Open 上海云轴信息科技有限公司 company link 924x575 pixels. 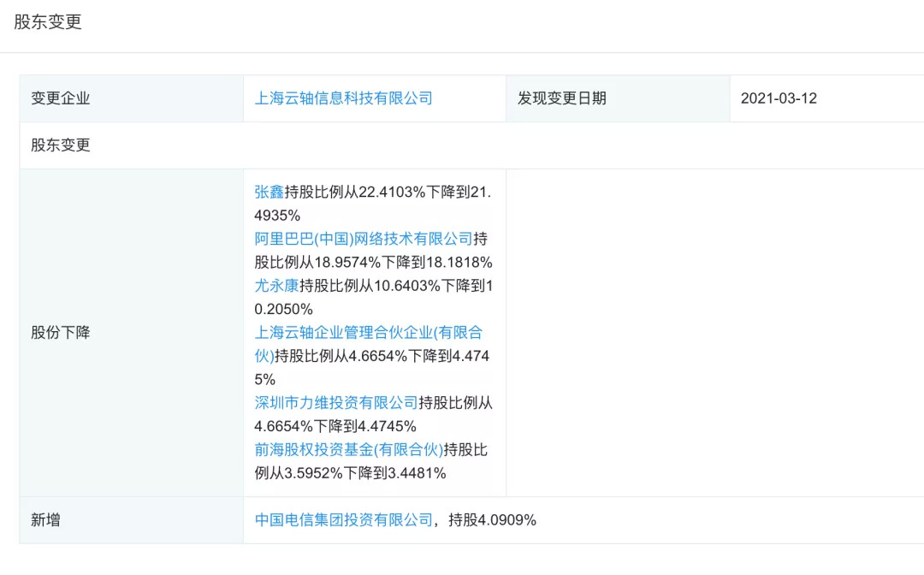(x=344, y=98)
